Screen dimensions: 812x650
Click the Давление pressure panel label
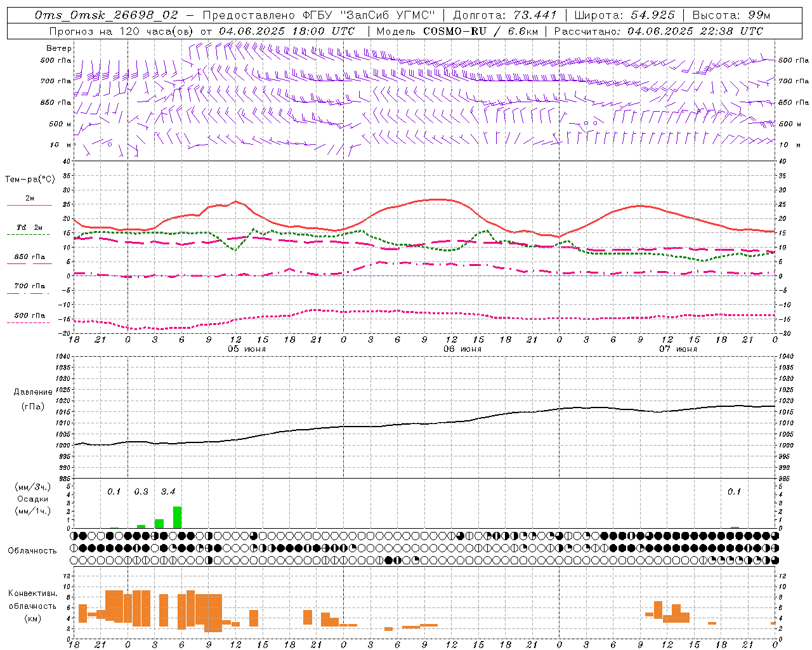[x=33, y=392]
